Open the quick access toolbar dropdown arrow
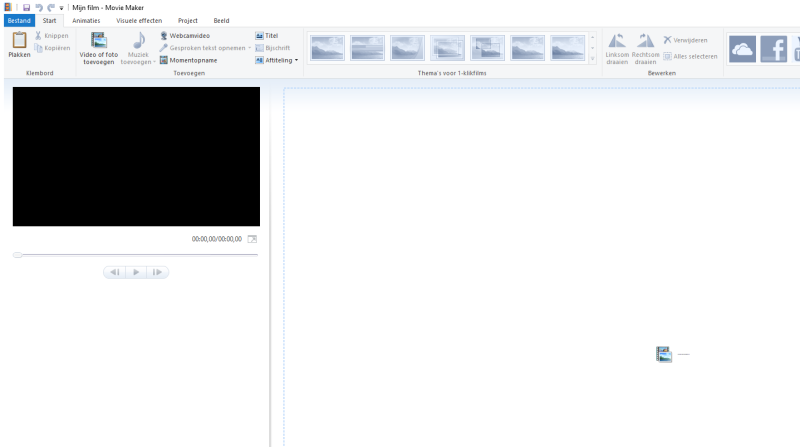This screenshot has width=800, height=447. click(x=61, y=7)
